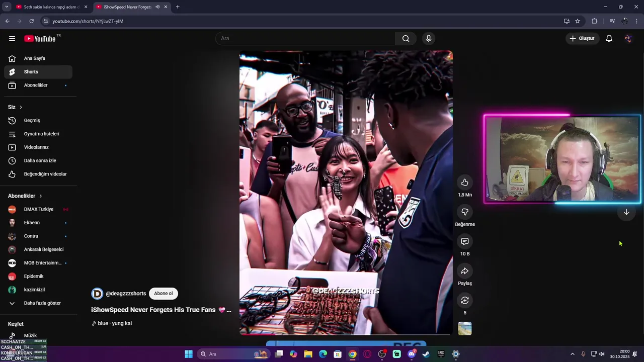This screenshot has height=362, width=644.
Task: Open the sound thumbnail below remix
Action: tap(465, 328)
